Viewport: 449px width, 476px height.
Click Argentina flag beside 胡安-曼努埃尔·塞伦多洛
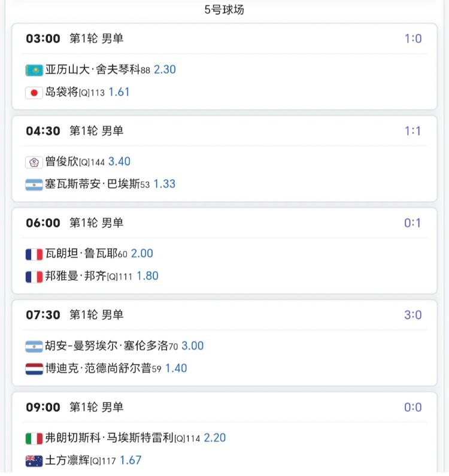[x=34, y=347]
